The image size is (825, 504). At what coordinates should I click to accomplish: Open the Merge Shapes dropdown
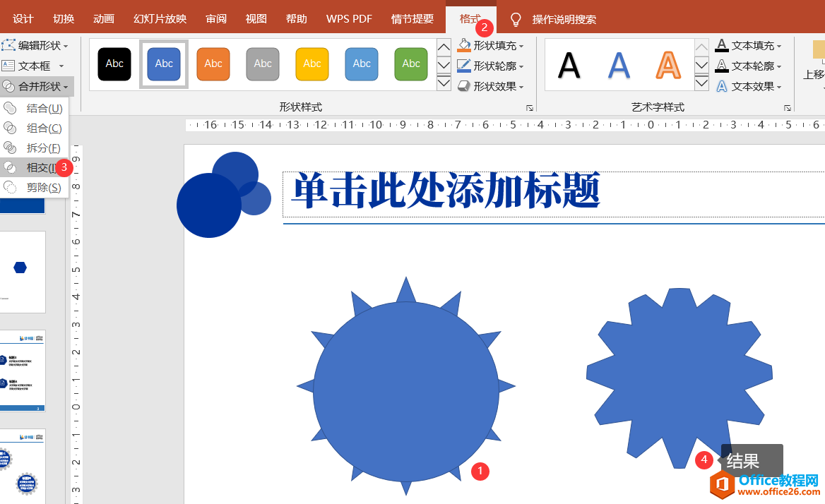(x=37, y=87)
